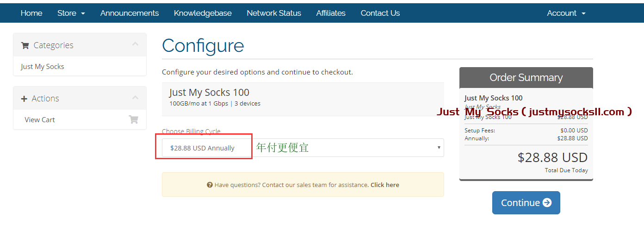
Task: Open the billing cycle dropdown arrow
Action: pos(439,148)
